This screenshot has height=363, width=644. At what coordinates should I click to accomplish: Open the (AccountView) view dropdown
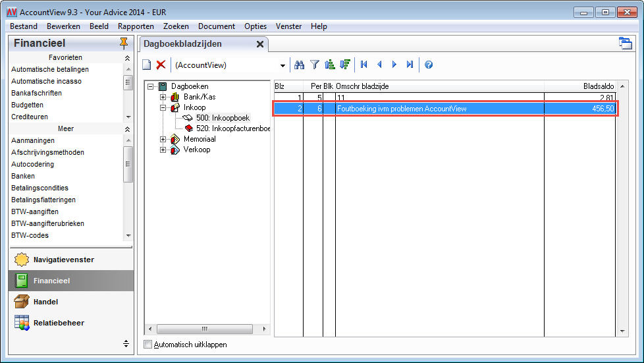[x=282, y=65]
